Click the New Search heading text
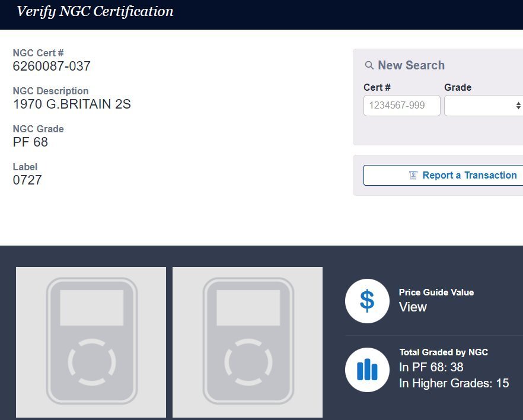Image resolution: width=523 pixels, height=420 pixels. (411, 66)
